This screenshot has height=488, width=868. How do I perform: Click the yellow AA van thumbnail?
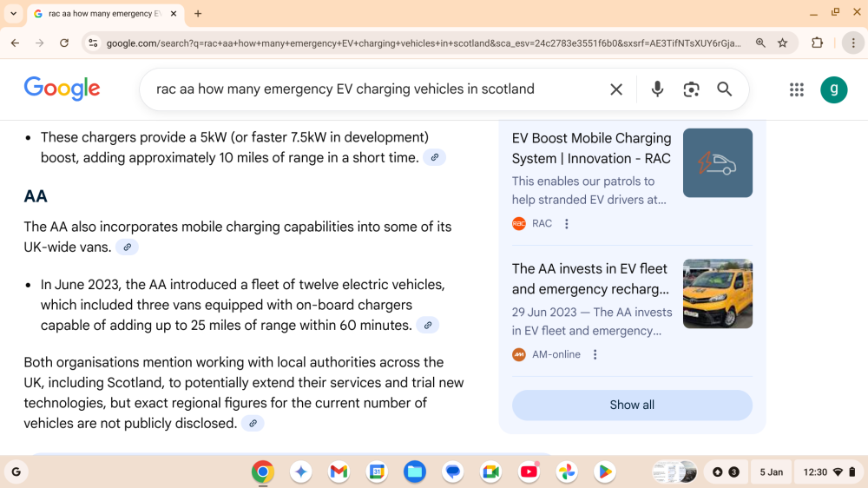click(718, 293)
